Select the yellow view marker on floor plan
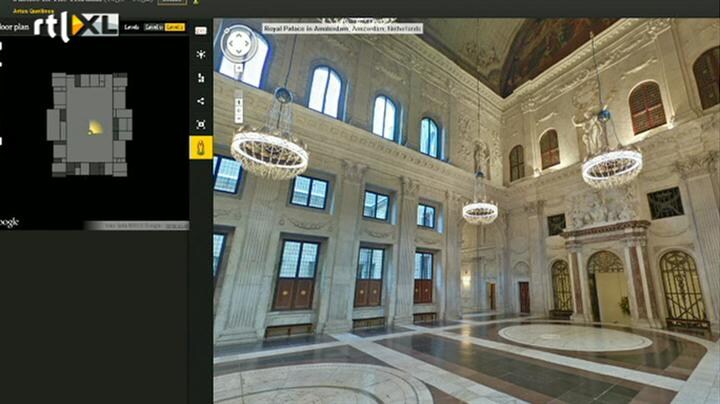 coord(95,128)
